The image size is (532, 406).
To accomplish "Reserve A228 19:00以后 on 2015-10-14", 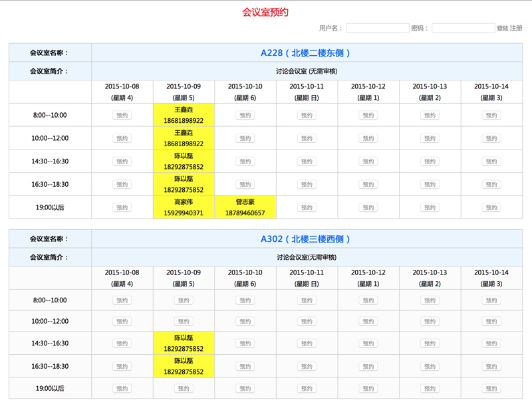I will pyautogui.click(x=491, y=207).
